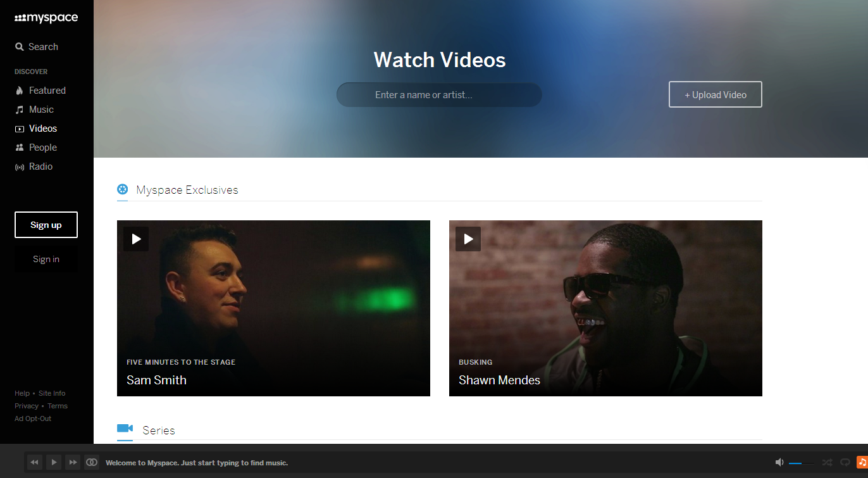
Task: Click the flame icon beside Featured
Action: click(20, 91)
